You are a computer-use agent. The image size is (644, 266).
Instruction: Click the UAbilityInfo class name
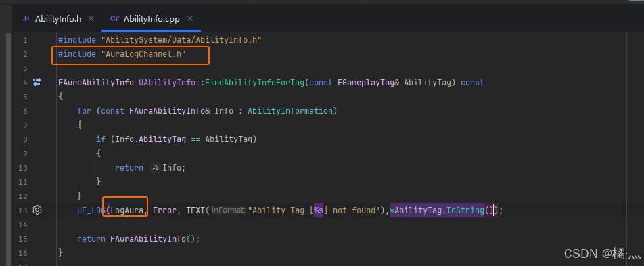pos(166,83)
